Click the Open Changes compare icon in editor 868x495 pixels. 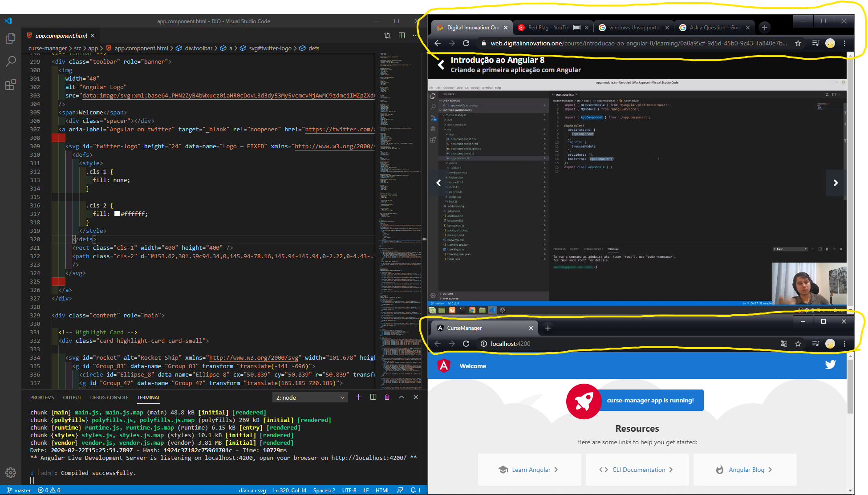click(x=387, y=36)
